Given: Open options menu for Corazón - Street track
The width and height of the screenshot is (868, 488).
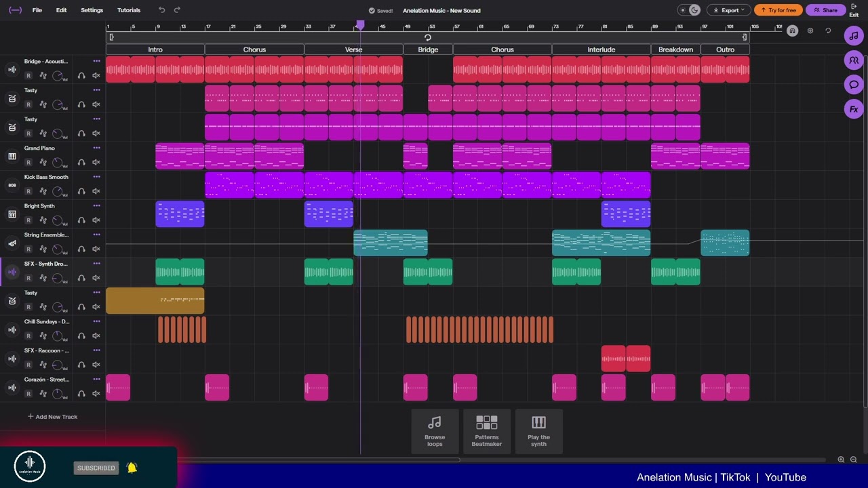Looking at the screenshot, I should pyautogui.click(x=96, y=379).
